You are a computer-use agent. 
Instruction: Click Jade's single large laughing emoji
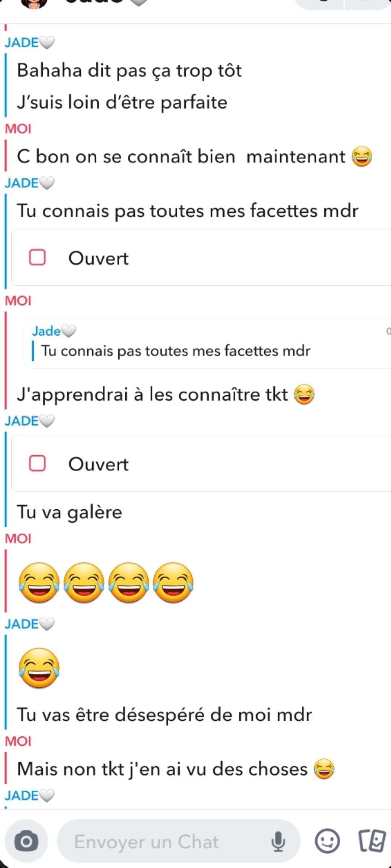(x=39, y=668)
